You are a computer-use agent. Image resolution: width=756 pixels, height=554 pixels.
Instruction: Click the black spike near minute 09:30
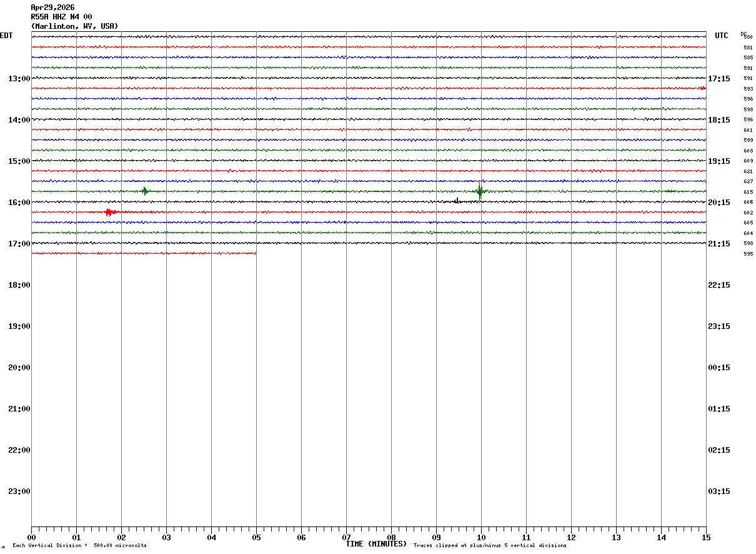[x=457, y=201]
